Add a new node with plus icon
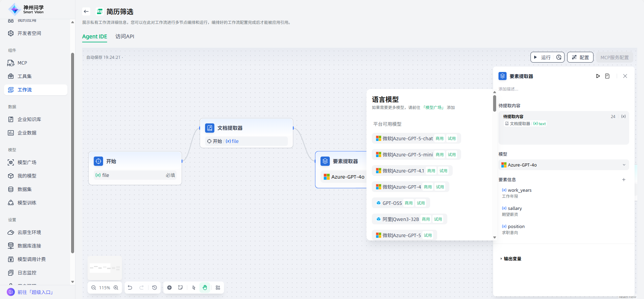Viewport: 644px width, 299px height. (x=169, y=288)
